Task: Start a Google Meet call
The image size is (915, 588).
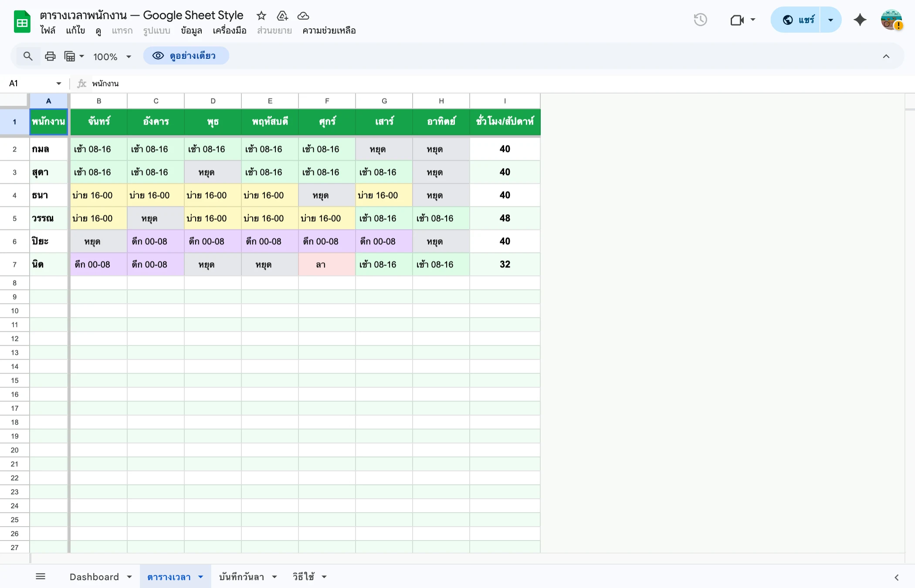Action: (x=736, y=20)
